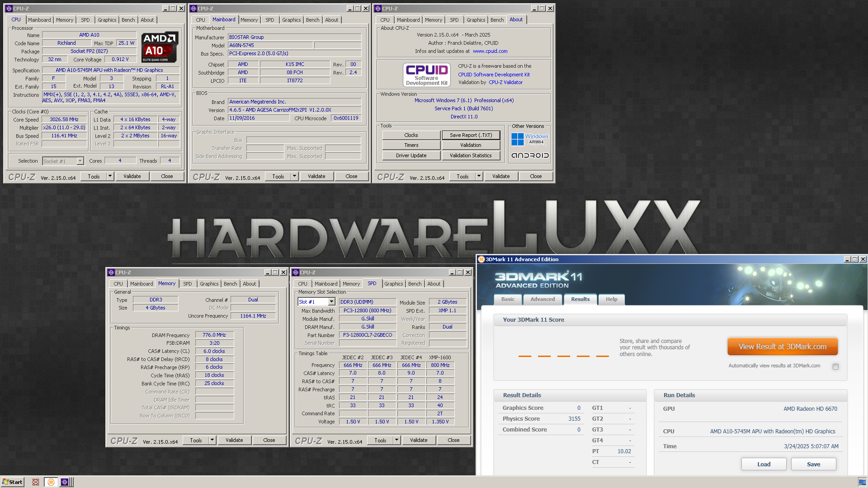The height and width of the screenshot is (488, 868).
Task: Open the www.cpuid.com link
Action: 490,51
